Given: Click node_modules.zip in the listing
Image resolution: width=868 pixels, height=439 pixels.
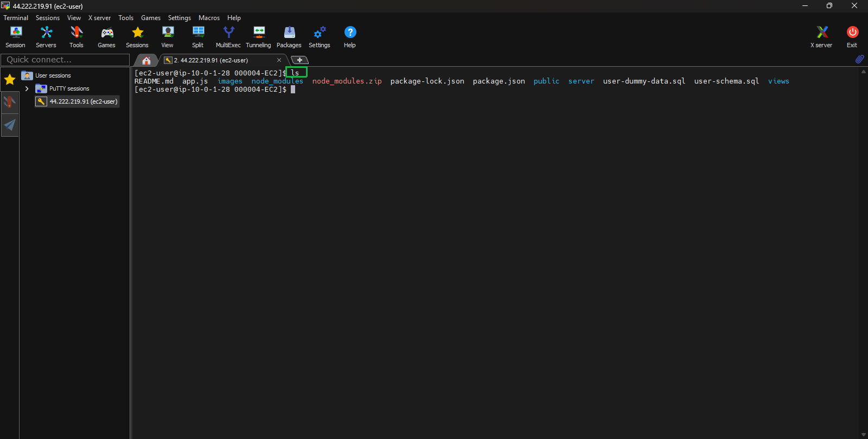Looking at the screenshot, I should (x=347, y=81).
